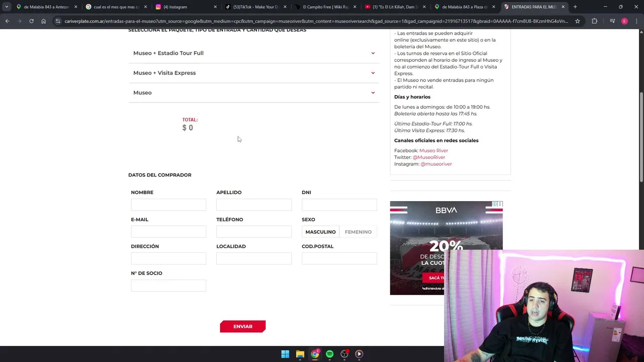The height and width of the screenshot is (362, 644).
Task: Close the TikTok tab
Action: pyautogui.click(x=285, y=7)
